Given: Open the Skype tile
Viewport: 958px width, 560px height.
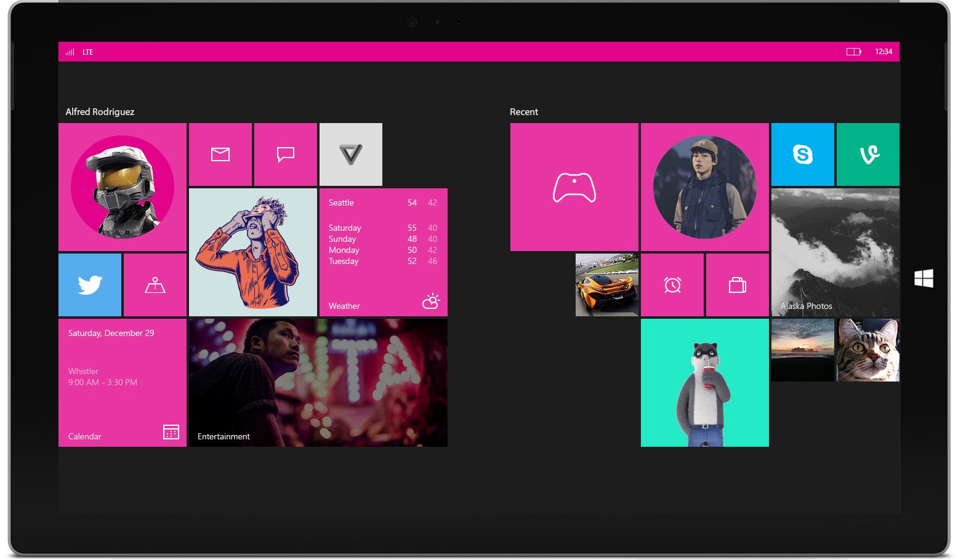Looking at the screenshot, I should pos(802,154).
